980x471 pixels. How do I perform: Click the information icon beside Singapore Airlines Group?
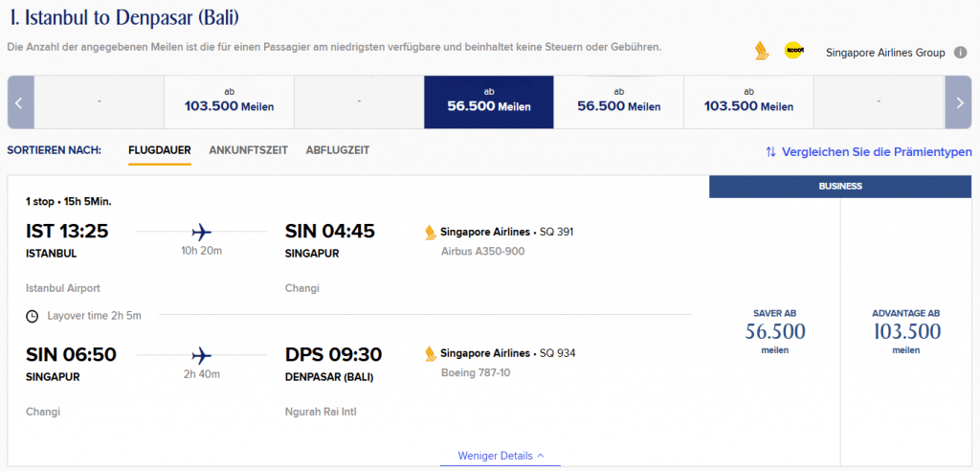coord(960,53)
